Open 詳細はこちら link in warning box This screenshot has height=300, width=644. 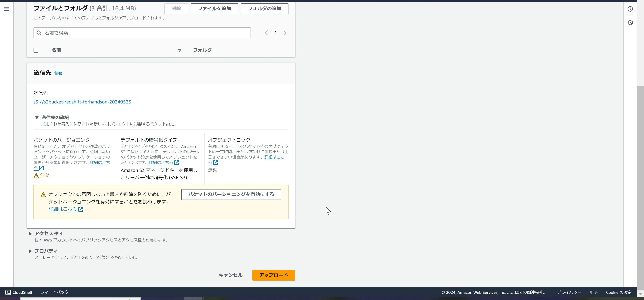(x=63, y=209)
